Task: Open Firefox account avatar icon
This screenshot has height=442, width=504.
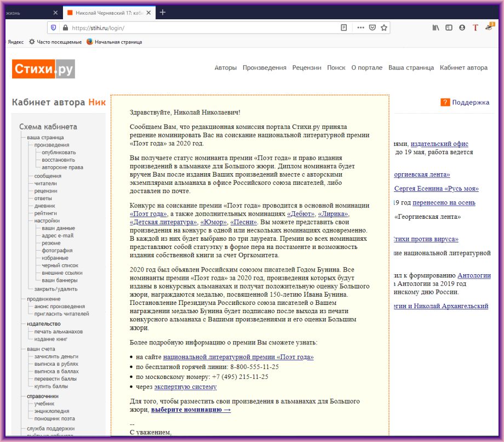Action: point(462,27)
